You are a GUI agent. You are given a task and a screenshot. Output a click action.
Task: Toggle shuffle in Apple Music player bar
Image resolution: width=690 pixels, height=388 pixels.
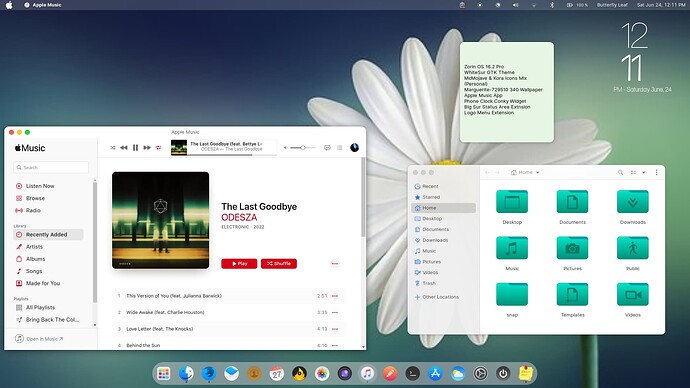pos(113,148)
